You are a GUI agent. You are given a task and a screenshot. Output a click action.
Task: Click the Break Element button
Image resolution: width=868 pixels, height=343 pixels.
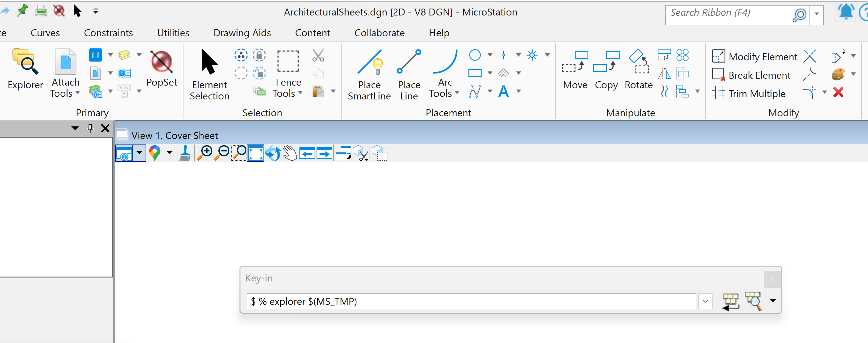751,75
